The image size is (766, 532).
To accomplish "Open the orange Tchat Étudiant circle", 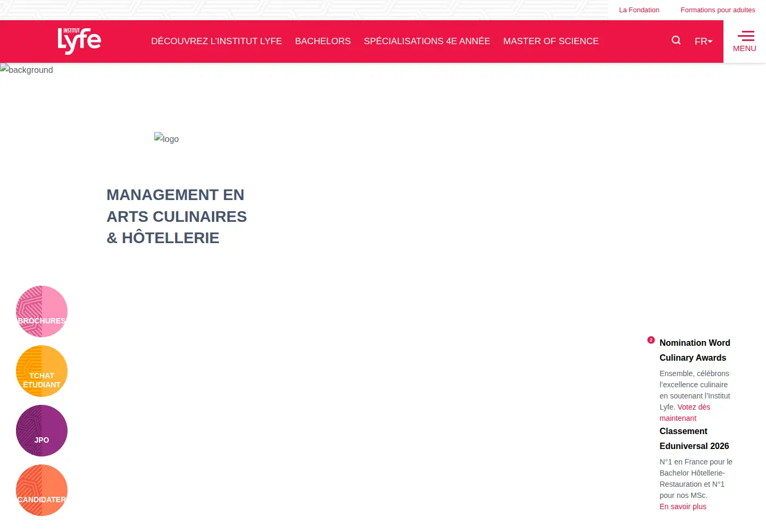I will 41,371.
